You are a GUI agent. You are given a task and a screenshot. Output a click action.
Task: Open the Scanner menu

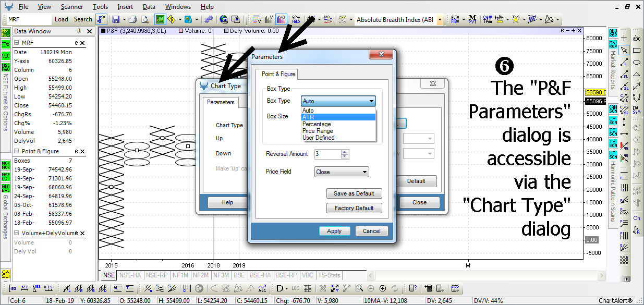point(71,7)
